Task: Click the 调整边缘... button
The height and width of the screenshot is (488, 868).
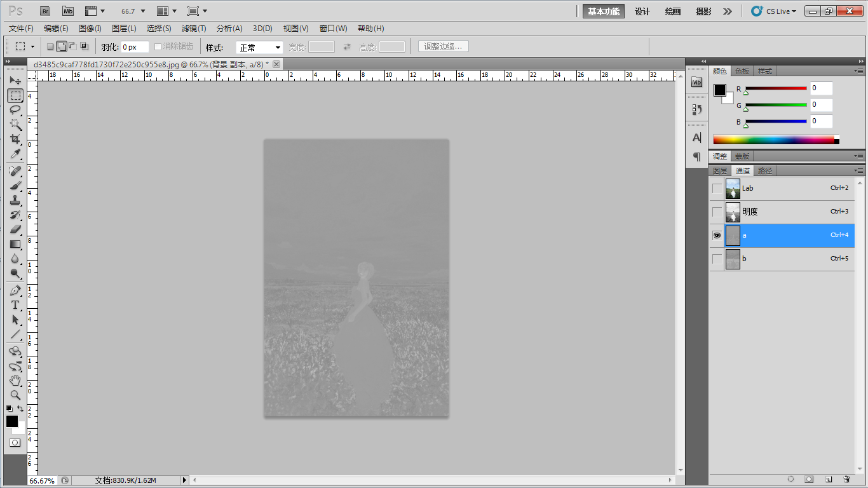Action: coord(444,46)
